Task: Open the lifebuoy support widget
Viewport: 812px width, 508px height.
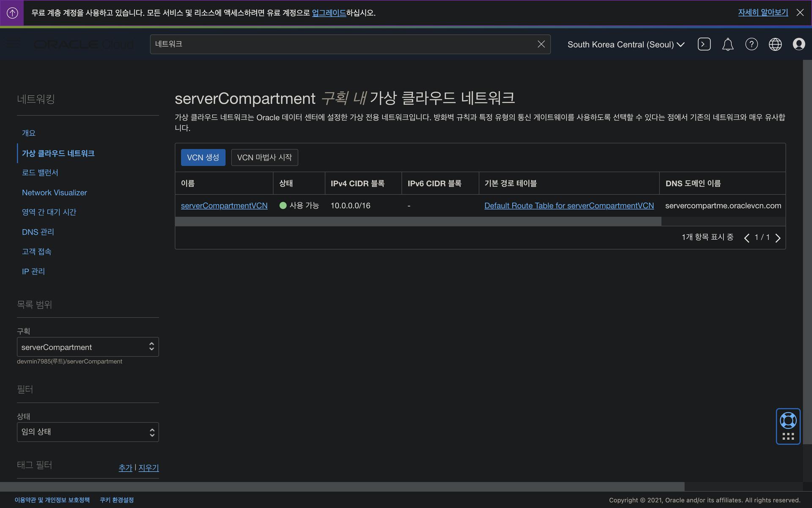Action: coord(788,421)
